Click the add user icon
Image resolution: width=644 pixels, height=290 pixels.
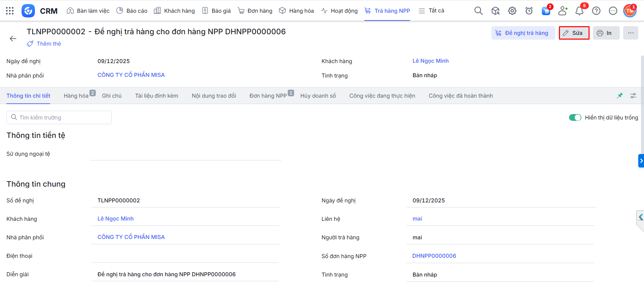click(x=562, y=11)
